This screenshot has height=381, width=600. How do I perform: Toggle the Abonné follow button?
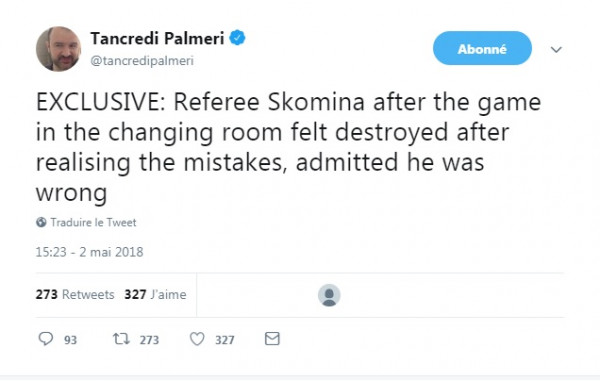482,48
